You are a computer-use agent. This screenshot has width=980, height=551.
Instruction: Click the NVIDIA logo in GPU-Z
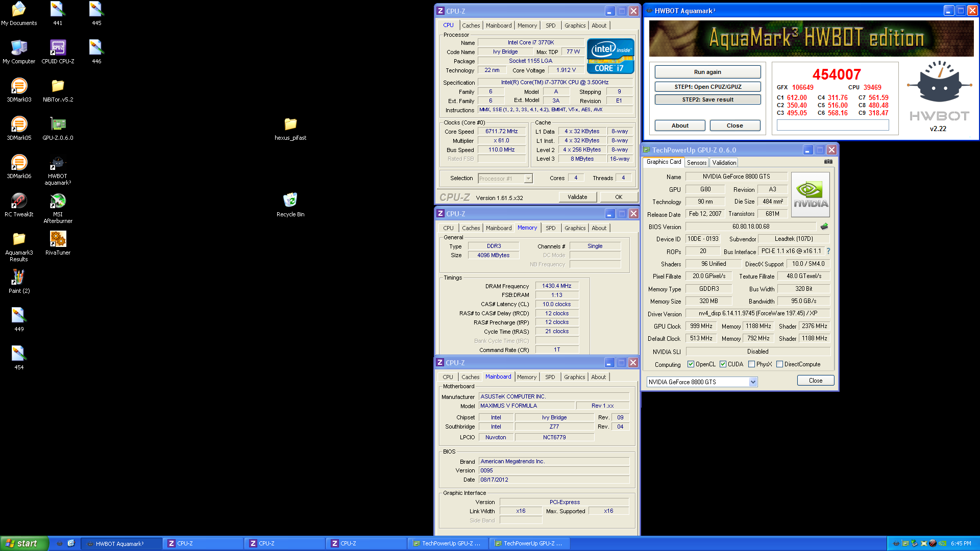coord(810,195)
